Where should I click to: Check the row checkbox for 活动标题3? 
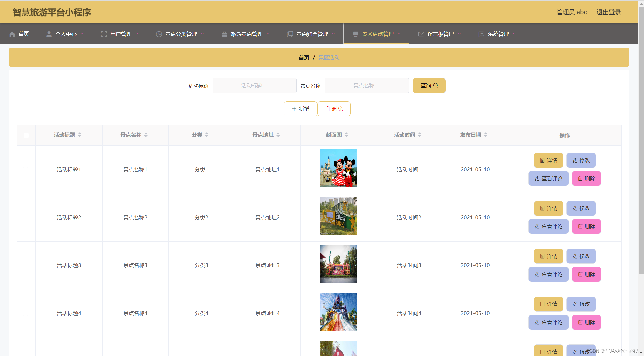click(x=25, y=265)
